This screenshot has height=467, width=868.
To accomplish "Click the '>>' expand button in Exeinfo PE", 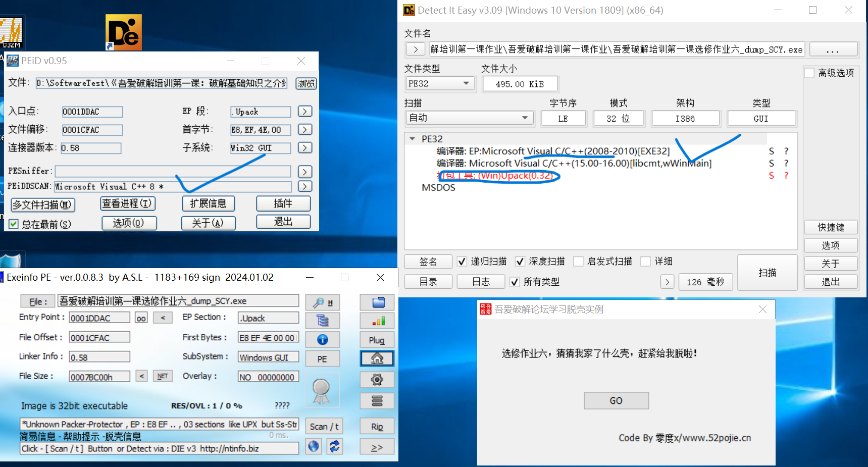I will (x=377, y=447).
